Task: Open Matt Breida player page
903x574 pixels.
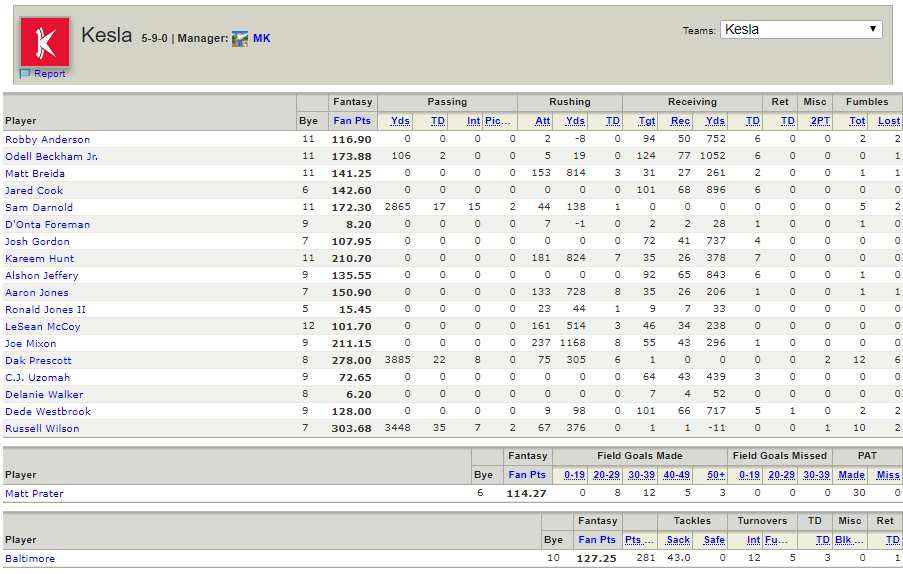Action: pos(35,173)
